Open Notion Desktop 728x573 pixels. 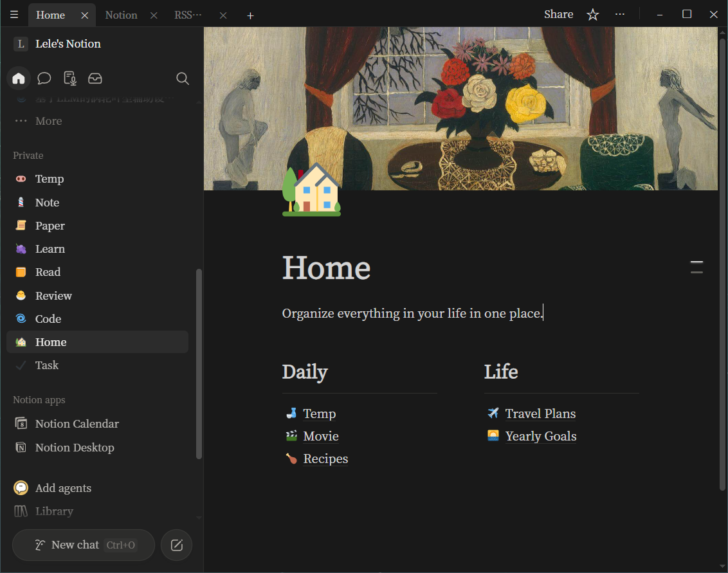98,448
